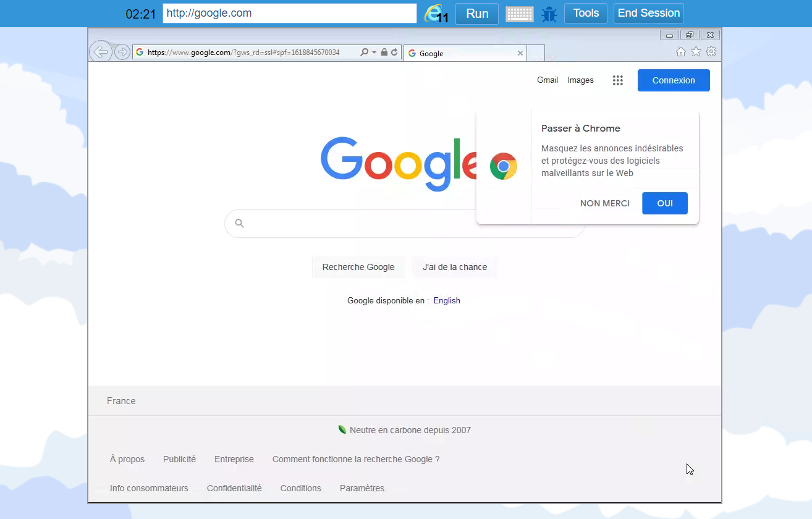Click J'ai de la chance button
Screen dimensions: 812x519
(455, 267)
